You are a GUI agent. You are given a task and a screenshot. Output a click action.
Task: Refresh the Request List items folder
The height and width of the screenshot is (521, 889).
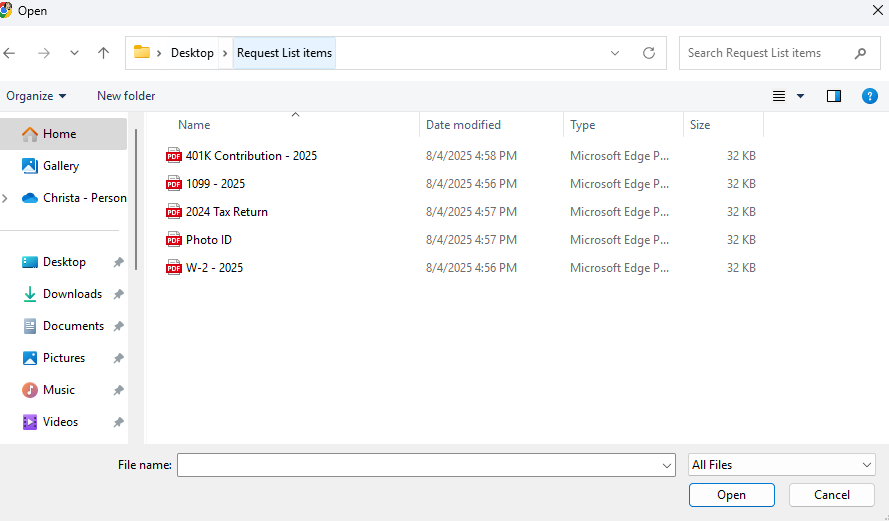click(x=649, y=53)
